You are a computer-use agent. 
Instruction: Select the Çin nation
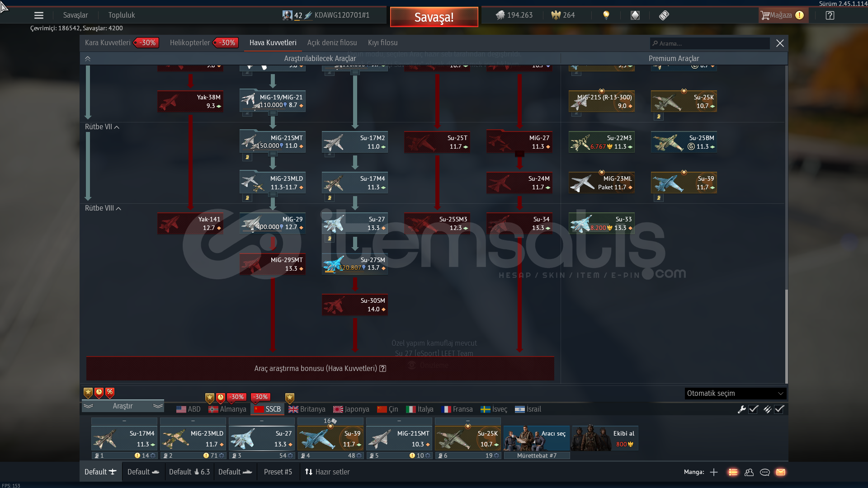click(387, 409)
